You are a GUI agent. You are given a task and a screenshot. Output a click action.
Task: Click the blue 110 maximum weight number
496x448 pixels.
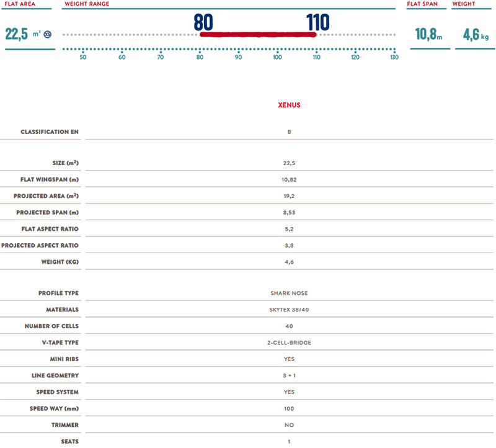318,22
